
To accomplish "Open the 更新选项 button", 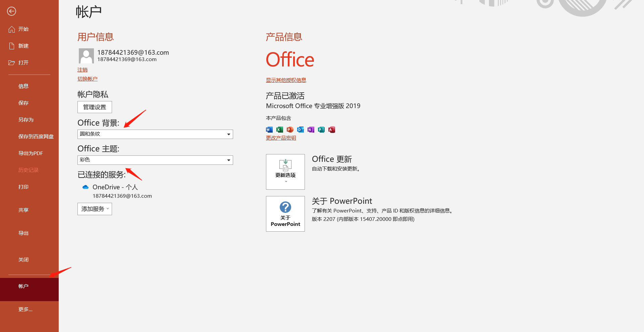I will (285, 172).
